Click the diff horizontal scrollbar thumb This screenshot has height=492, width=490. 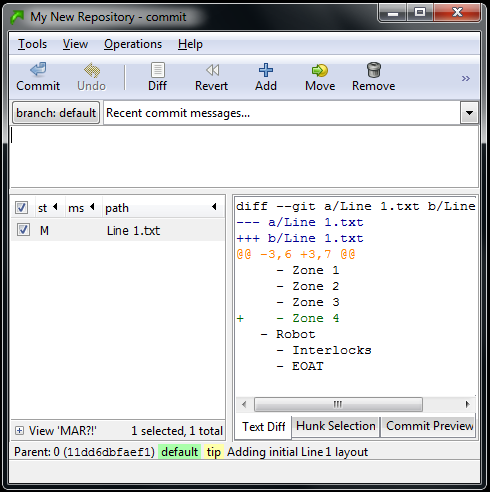point(338,404)
